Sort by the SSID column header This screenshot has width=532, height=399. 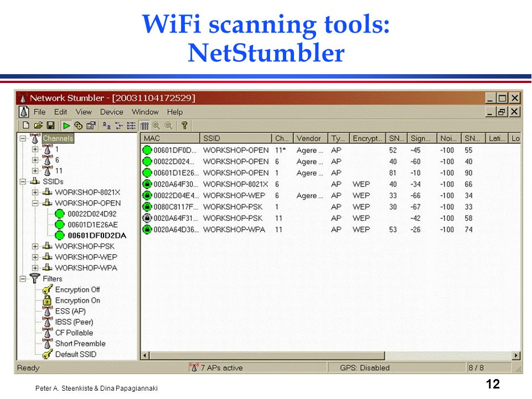pos(236,138)
